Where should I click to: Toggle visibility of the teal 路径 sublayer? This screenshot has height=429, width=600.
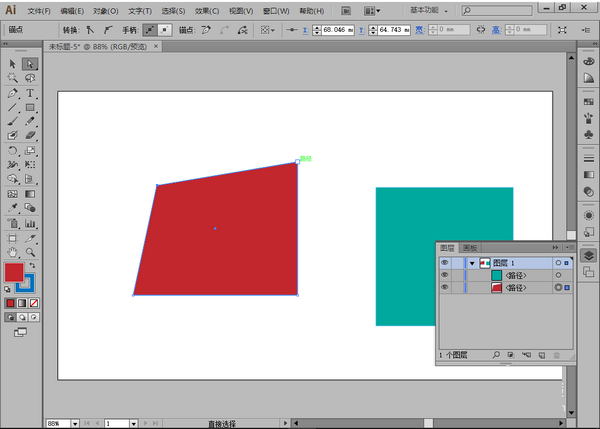[445, 275]
